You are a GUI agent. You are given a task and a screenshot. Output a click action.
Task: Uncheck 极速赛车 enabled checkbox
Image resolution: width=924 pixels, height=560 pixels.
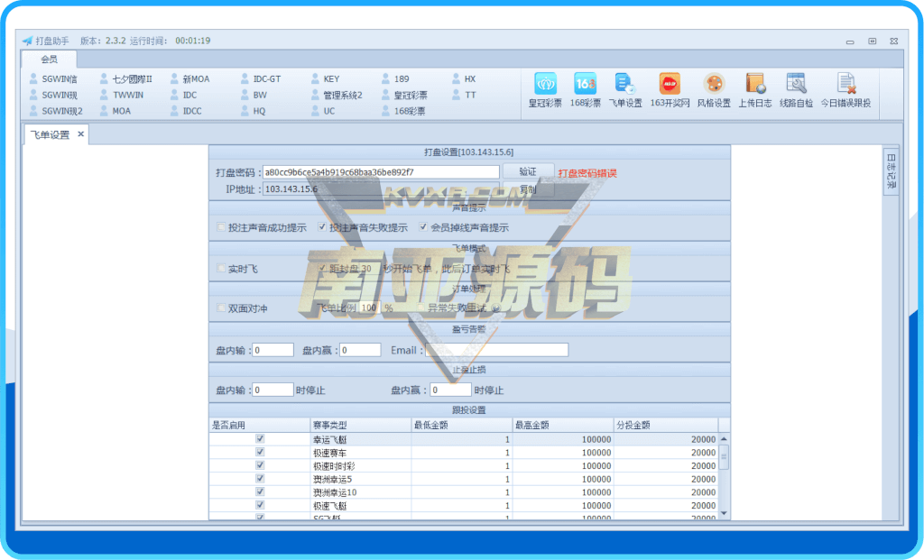[260, 453]
